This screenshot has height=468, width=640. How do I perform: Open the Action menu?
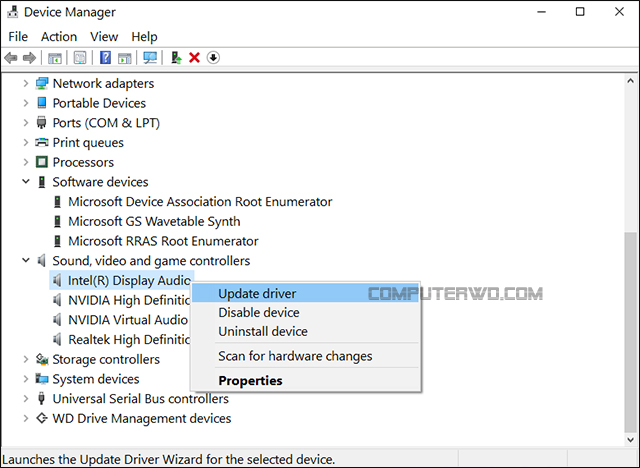click(59, 37)
